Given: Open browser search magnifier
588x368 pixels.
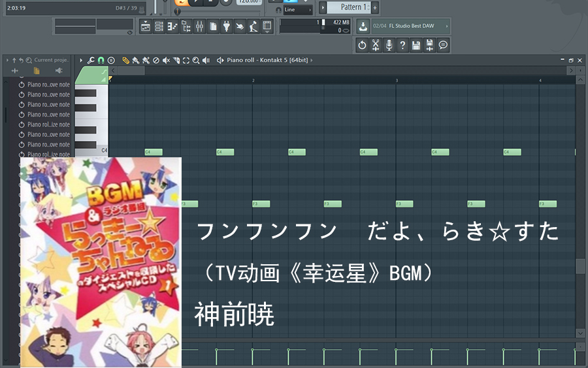Looking at the screenshot, I should point(29,60).
